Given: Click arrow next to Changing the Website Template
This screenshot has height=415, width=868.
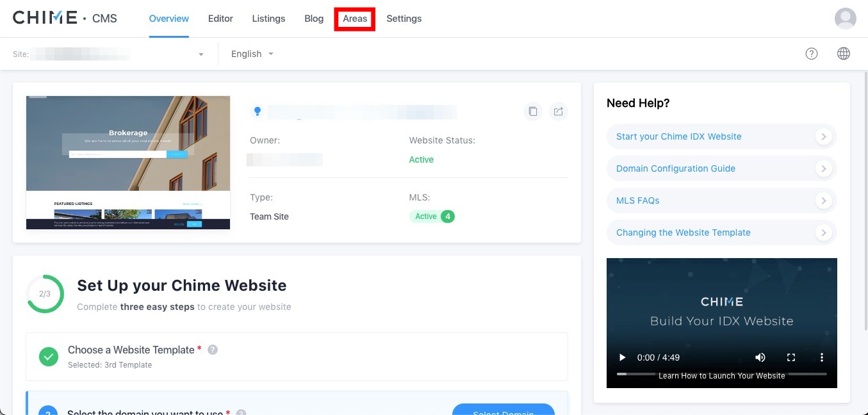Looking at the screenshot, I should tap(824, 232).
